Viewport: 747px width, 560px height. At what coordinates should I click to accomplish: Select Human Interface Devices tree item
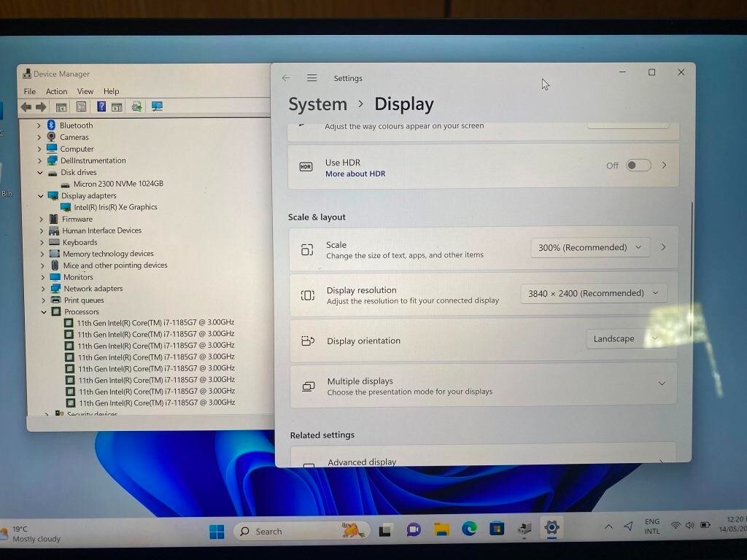(x=101, y=230)
